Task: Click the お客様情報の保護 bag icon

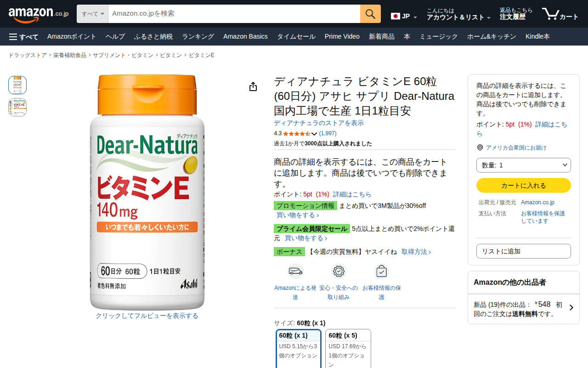Action: tap(381, 271)
